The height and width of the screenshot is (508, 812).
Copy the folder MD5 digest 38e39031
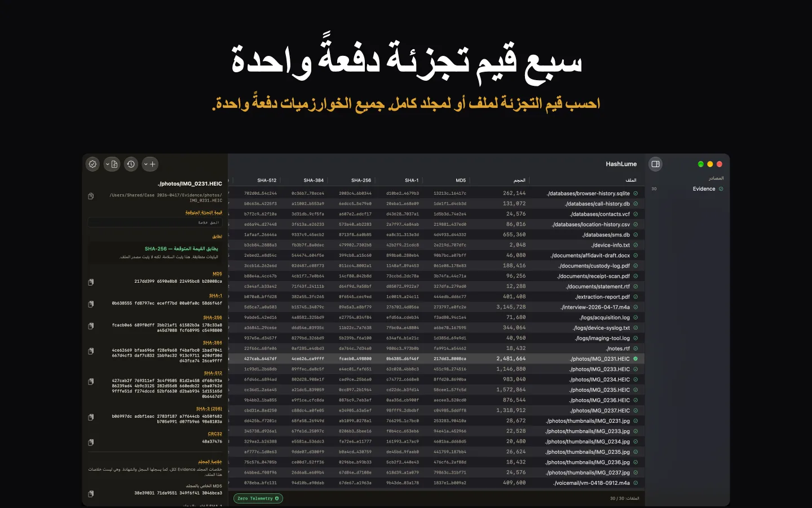pos(91,493)
